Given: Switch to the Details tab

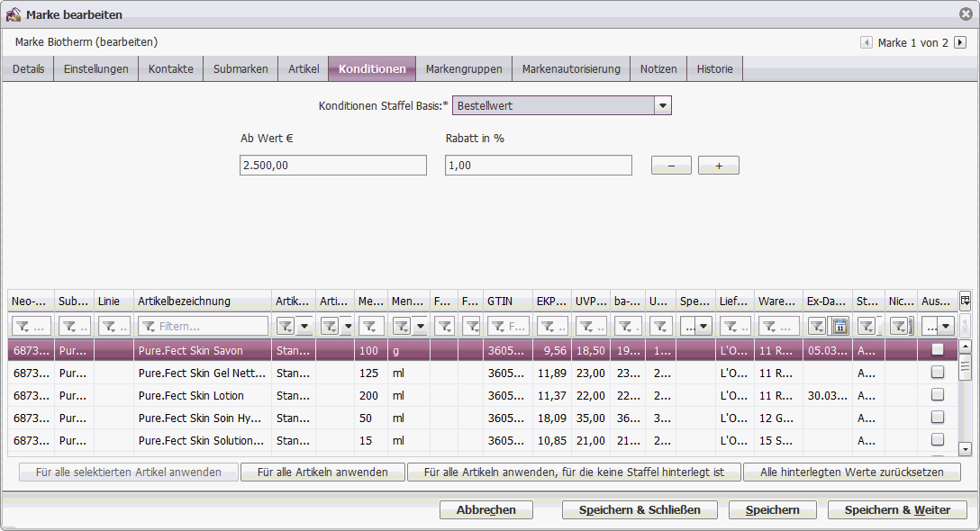Looking at the screenshot, I should tap(28, 68).
